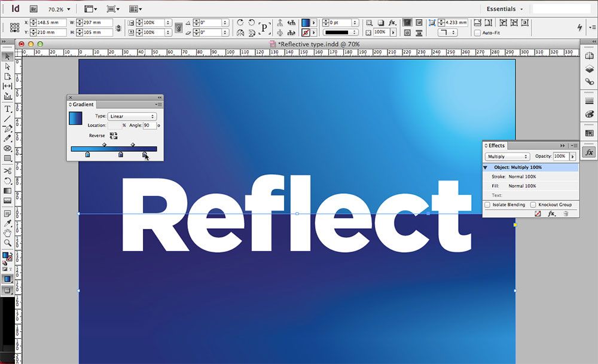Select the Effects panel tab
598x364 pixels.
click(495, 145)
